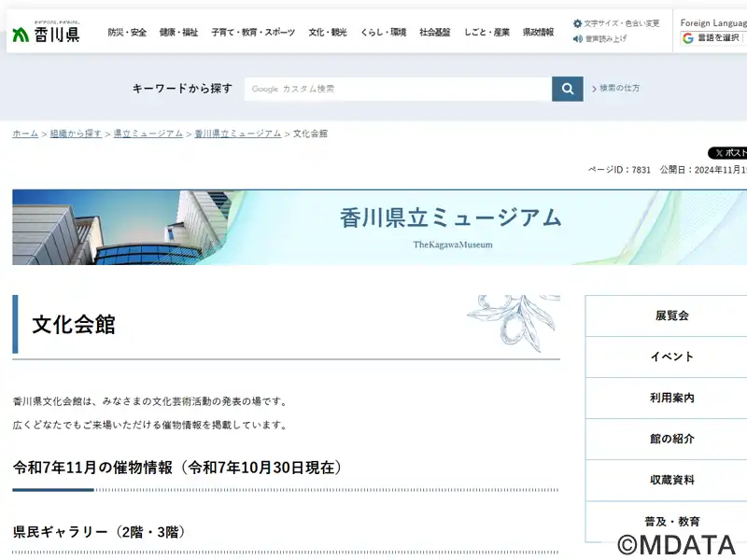Open the 健康・福祉 menu

click(x=178, y=32)
